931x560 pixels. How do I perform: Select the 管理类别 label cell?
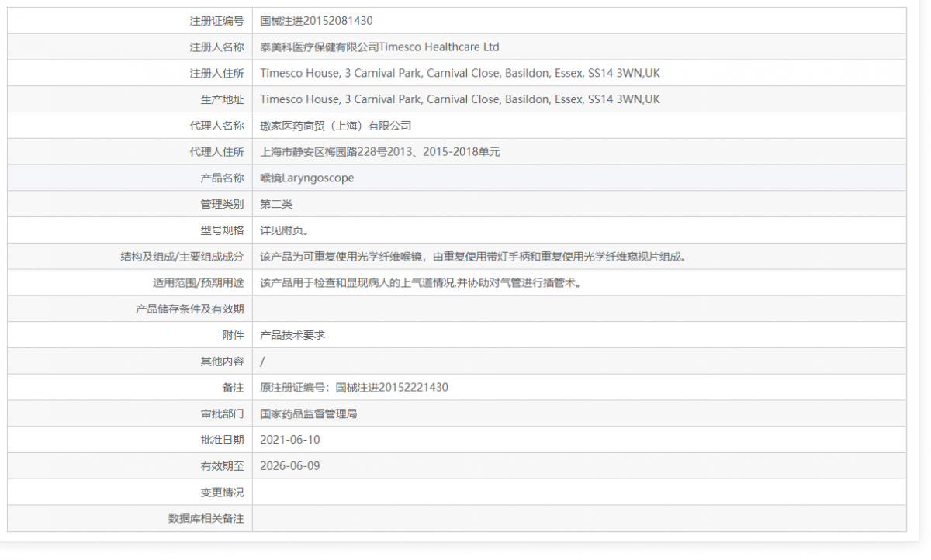[x=223, y=203]
